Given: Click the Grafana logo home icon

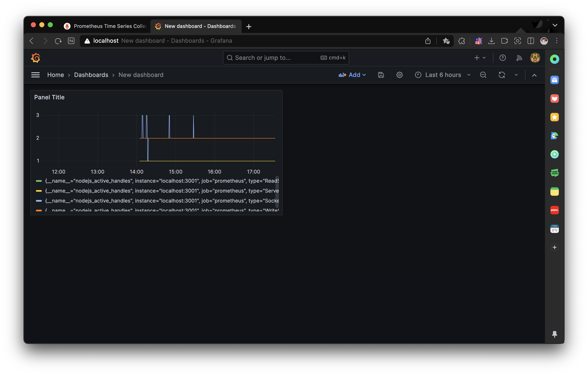Looking at the screenshot, I should pyautogui.click(x=36, y=58).
